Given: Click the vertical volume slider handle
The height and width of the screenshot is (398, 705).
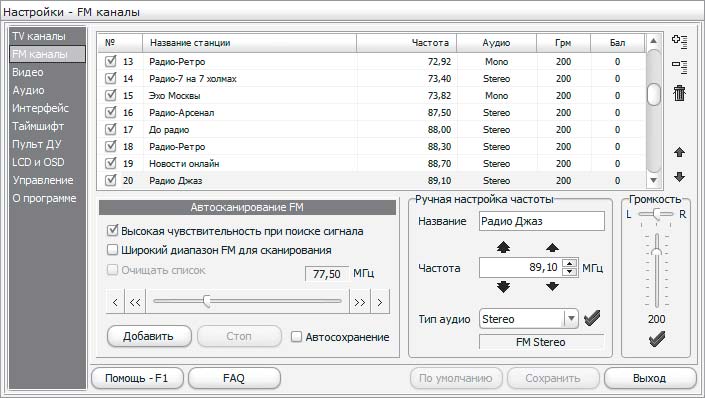Looking at the screenshot, I should coord(657,251).
